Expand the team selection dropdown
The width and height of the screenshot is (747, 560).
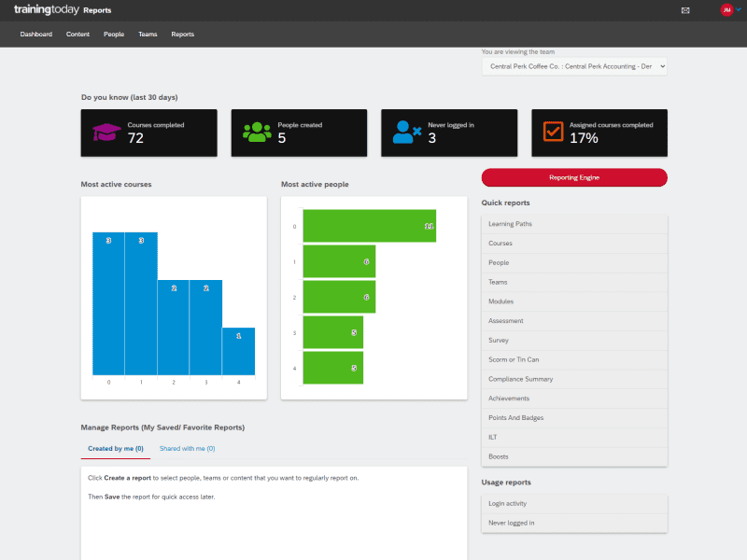pos(574,66)
